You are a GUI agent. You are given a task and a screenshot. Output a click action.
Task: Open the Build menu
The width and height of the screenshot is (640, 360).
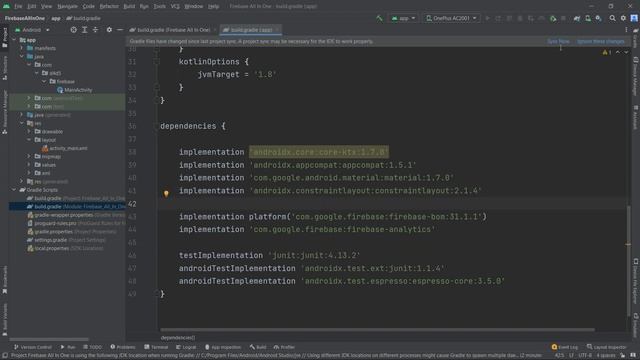[x=129, y=7]
